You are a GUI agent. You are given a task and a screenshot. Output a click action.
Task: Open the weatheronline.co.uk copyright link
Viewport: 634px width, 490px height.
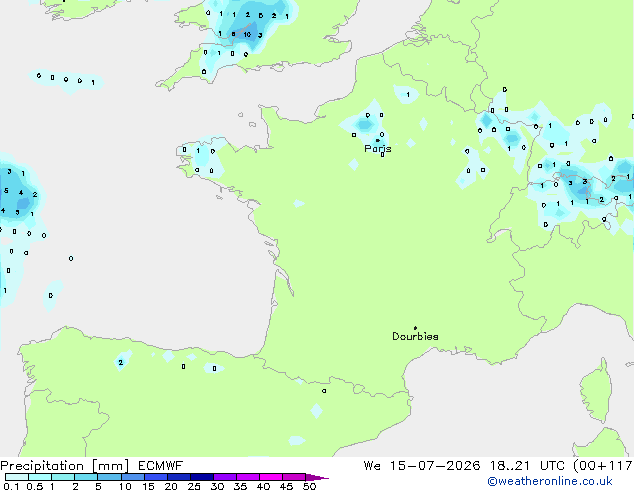[x=550, y=481]
